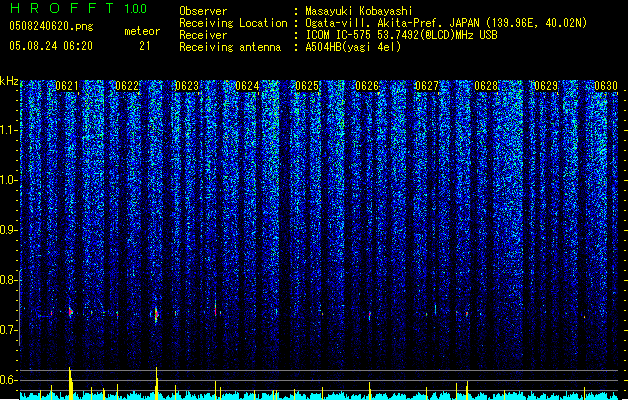This screenshot has width=629, height=400.
Task: Click the 0623 time marker
Action: click(187, 86)
